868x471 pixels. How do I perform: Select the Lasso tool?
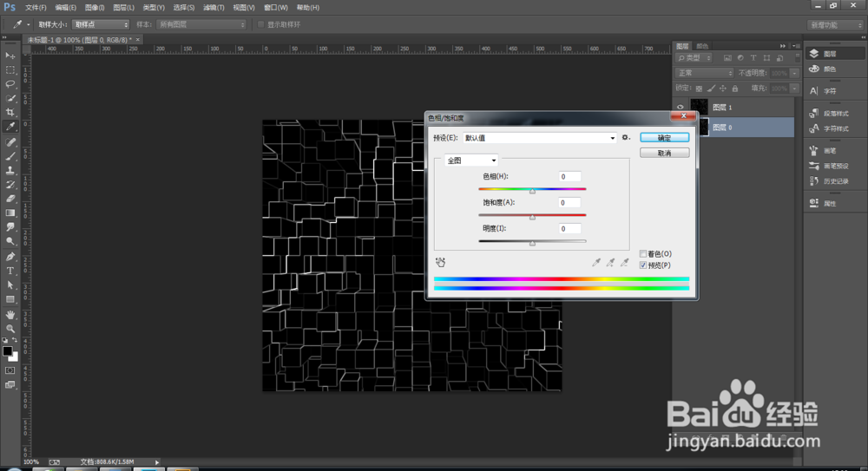point(10,84)
